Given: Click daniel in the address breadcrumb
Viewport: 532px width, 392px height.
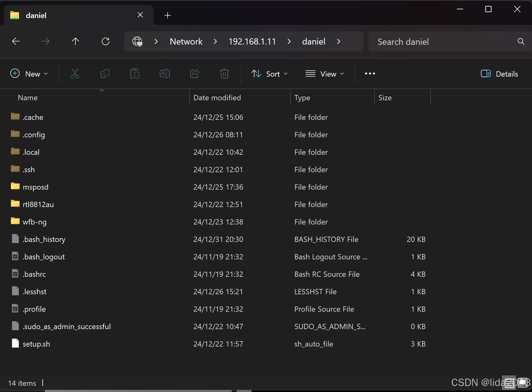Looking at the screenshot, I should (x=314, y=41).
